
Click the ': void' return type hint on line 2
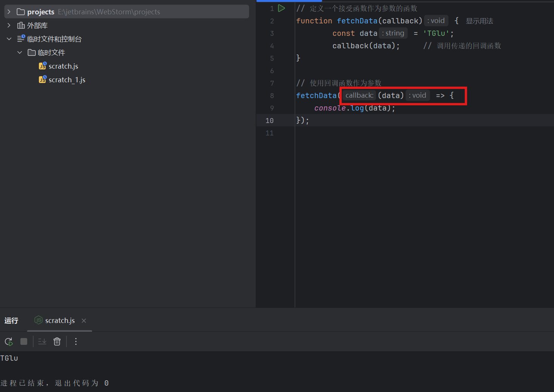point(436,21)
